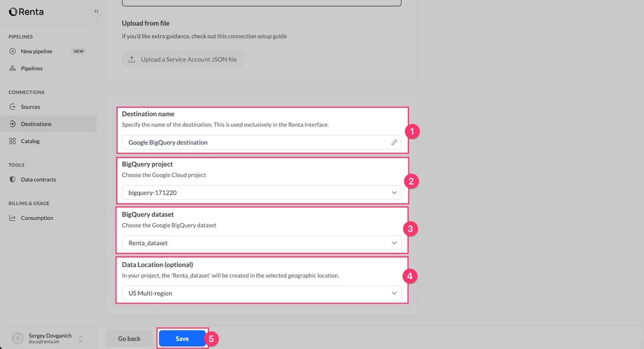Open the Data Location dropdown
This screenshot has width=644, height=349.
click(394, 293)
